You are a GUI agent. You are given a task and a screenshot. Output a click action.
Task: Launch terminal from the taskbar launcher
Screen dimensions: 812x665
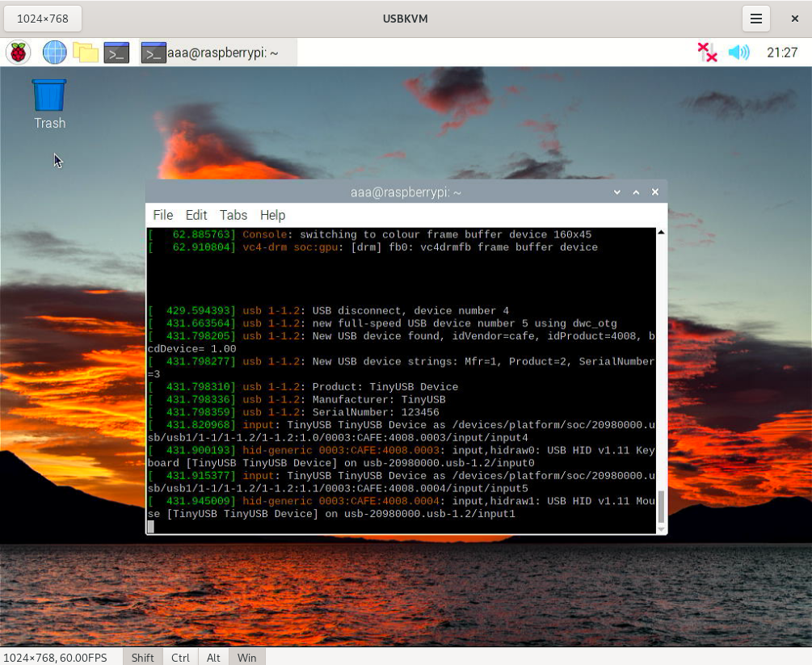(116, 53)
